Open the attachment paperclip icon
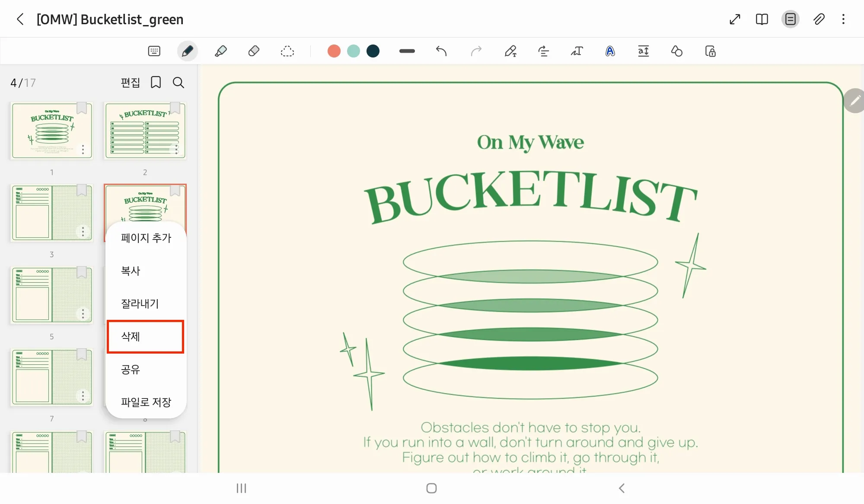 (x=819, y=19)
